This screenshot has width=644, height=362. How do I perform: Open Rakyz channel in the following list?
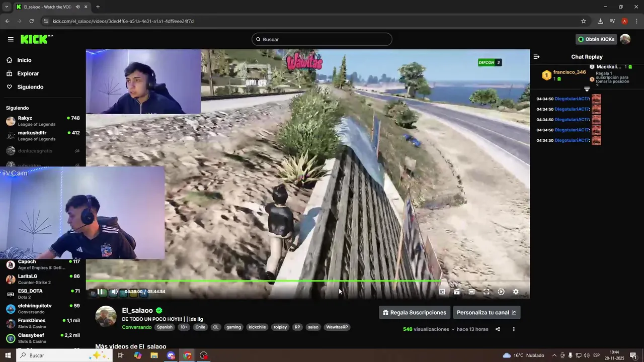pos(43,121)
